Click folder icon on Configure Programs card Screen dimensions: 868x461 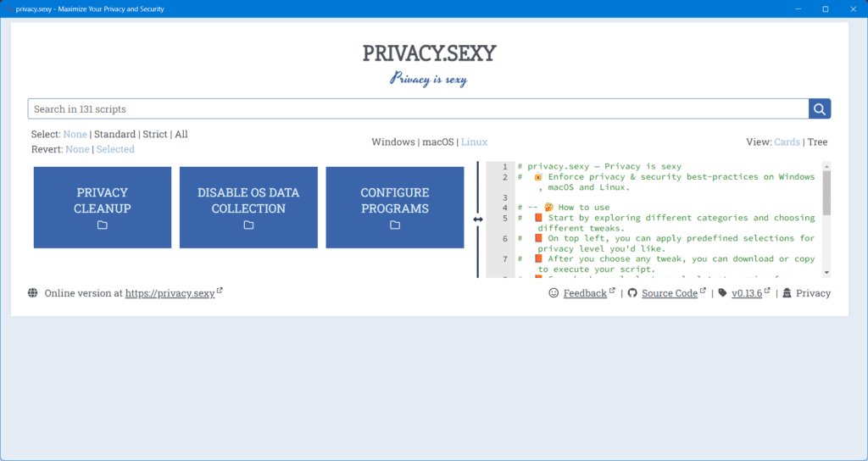395,225
